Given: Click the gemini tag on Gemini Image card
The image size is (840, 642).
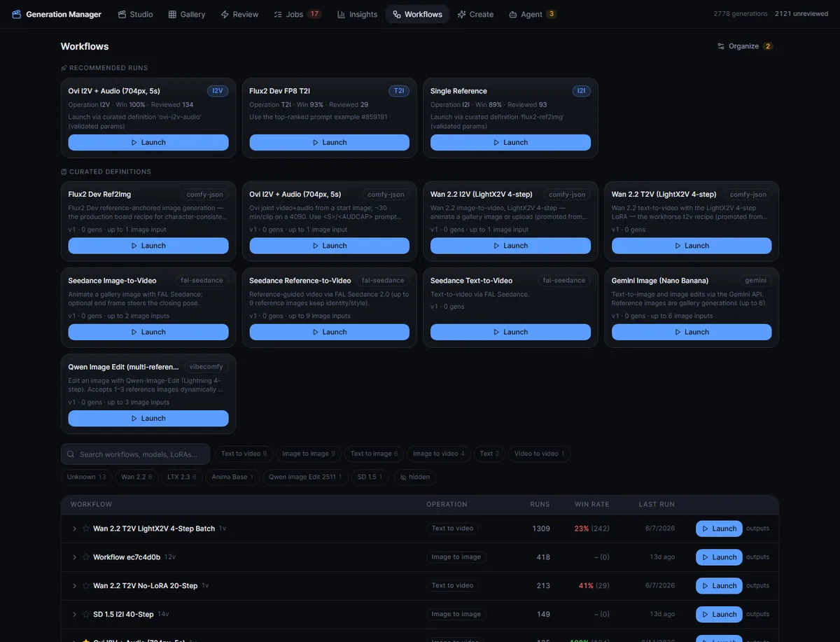Looking at the screenshot, I should pos(755,280).
